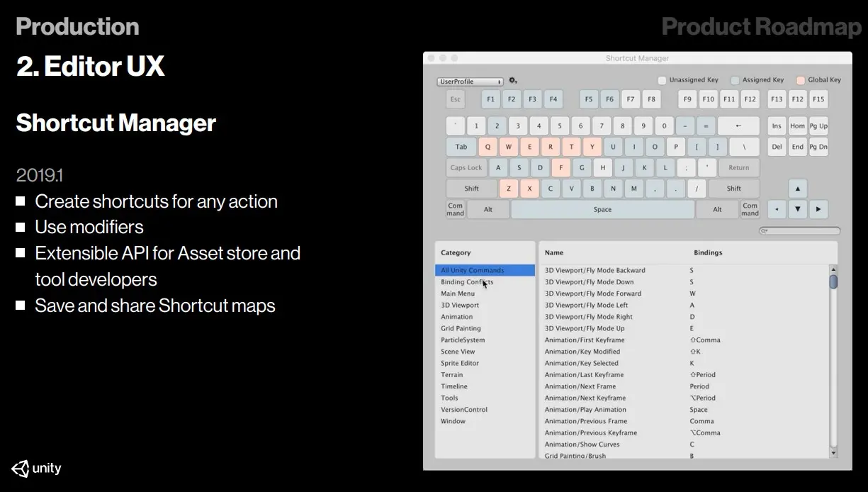Click the Unassigned Key legend swatch
868x492 pixels.
click(662, 80)
